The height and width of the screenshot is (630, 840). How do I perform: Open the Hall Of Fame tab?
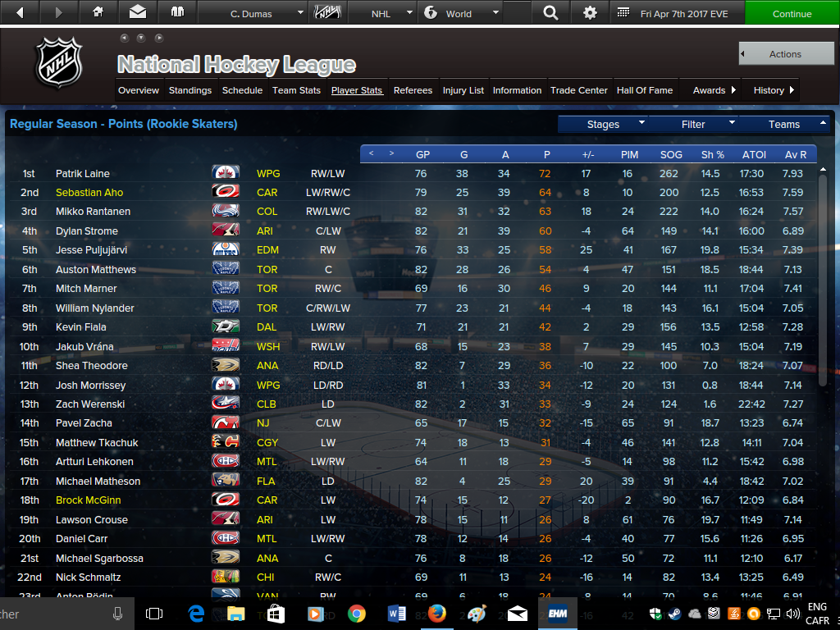645,90
